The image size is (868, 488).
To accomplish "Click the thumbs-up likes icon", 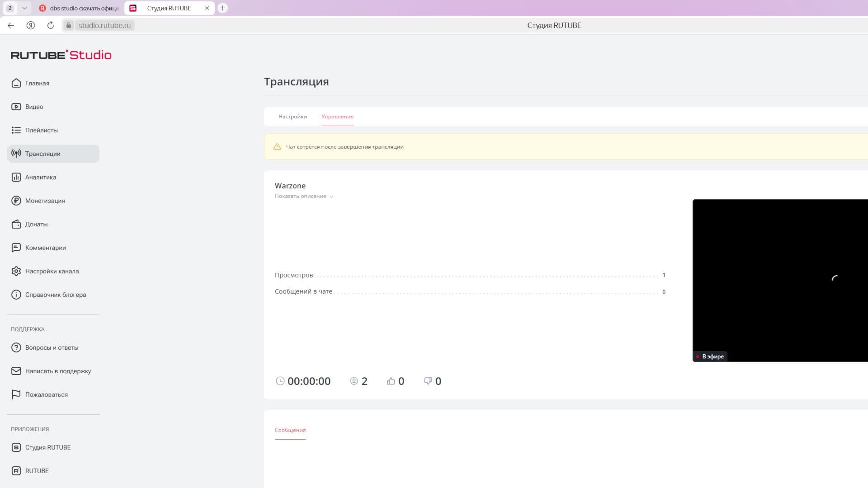I will pos(391,381).
